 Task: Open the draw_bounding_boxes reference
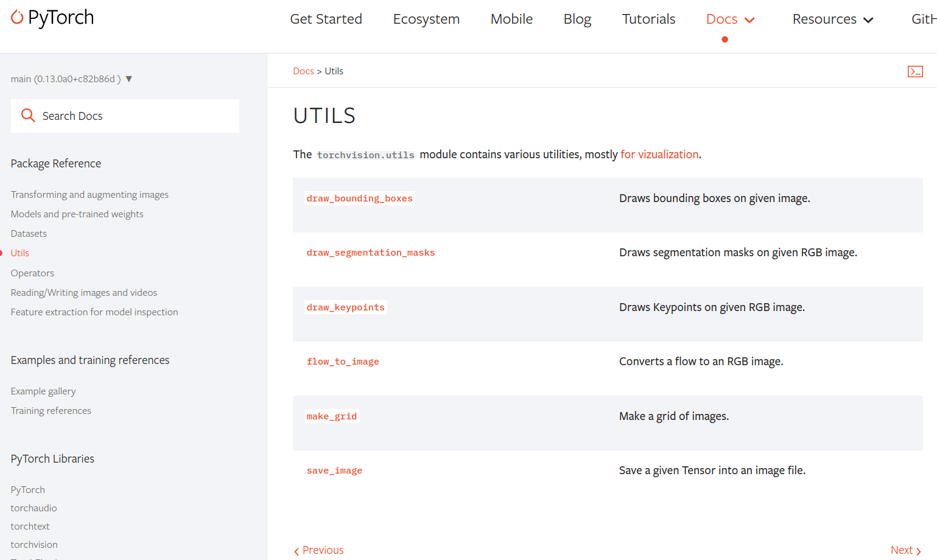point(359,198)
